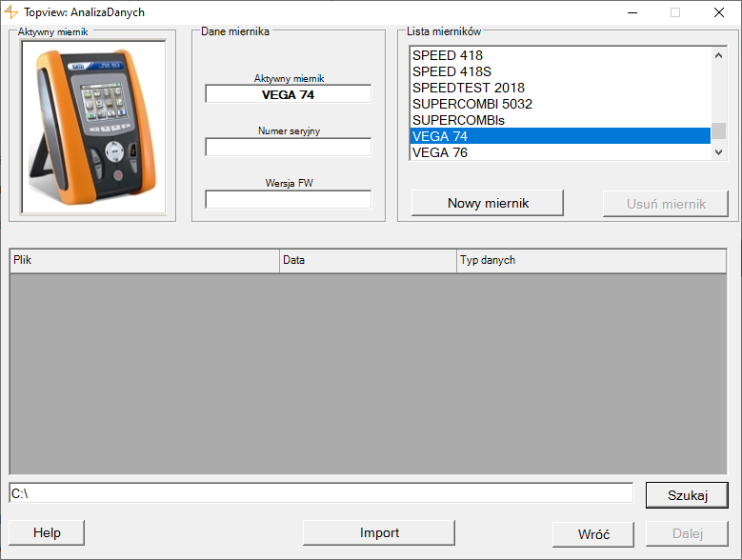The image size is (742, 560).
Task: Click the Numer seryjny input field
Action: click(x=288, y=148)
